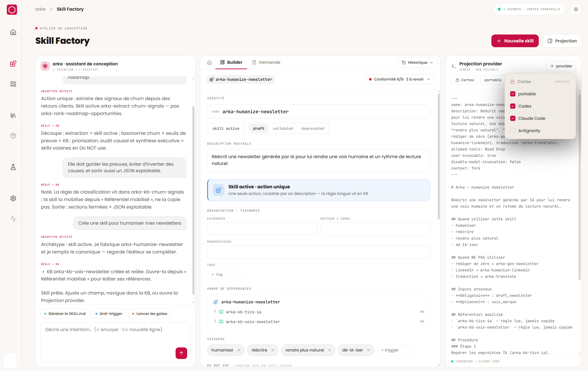This screenshot has height=371, width=588.
Task: Click the skill active blocks icon in banner
Action: (x=218, y=190)
